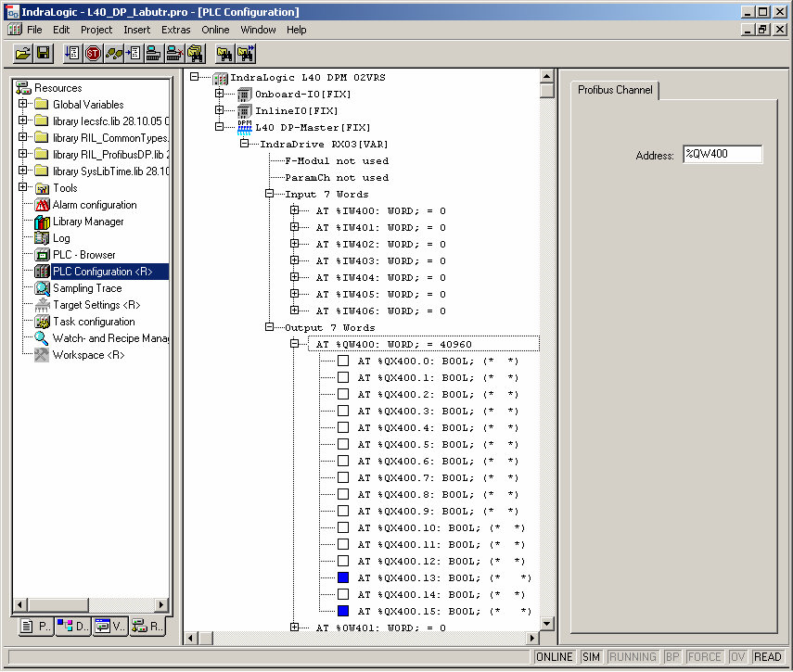Expand the library Iecsfc.lib node

coord(23,120)
